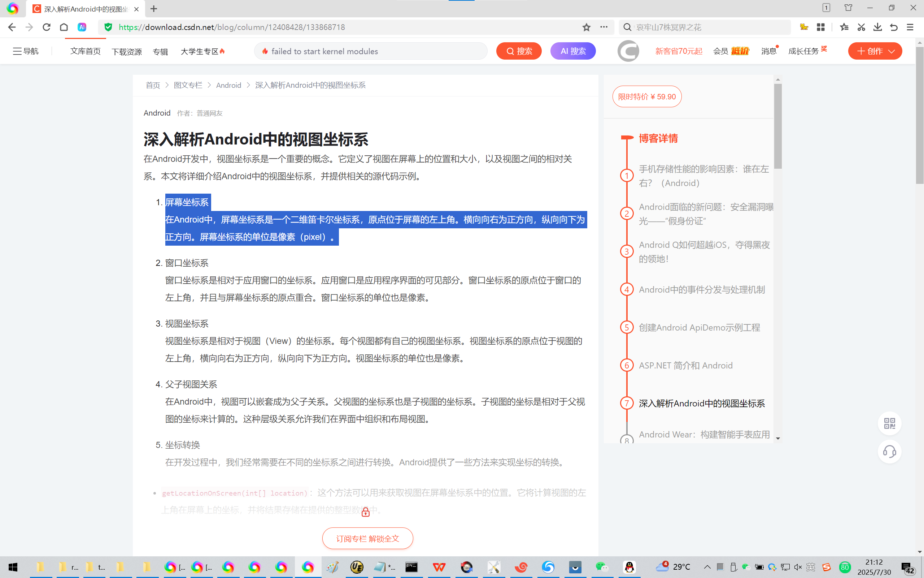The height and width of the screenshot is (578, 924).
Task: Click the browser back arrow
Action: tap(12, 27)
